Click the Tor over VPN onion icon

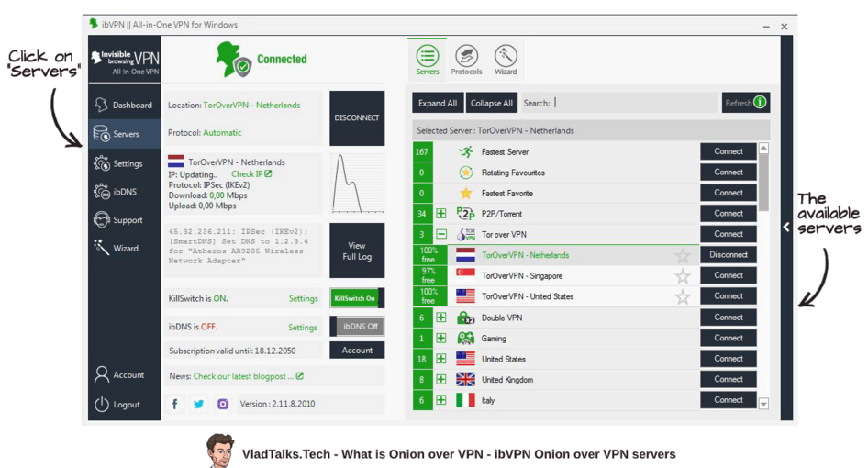(465, 234)
